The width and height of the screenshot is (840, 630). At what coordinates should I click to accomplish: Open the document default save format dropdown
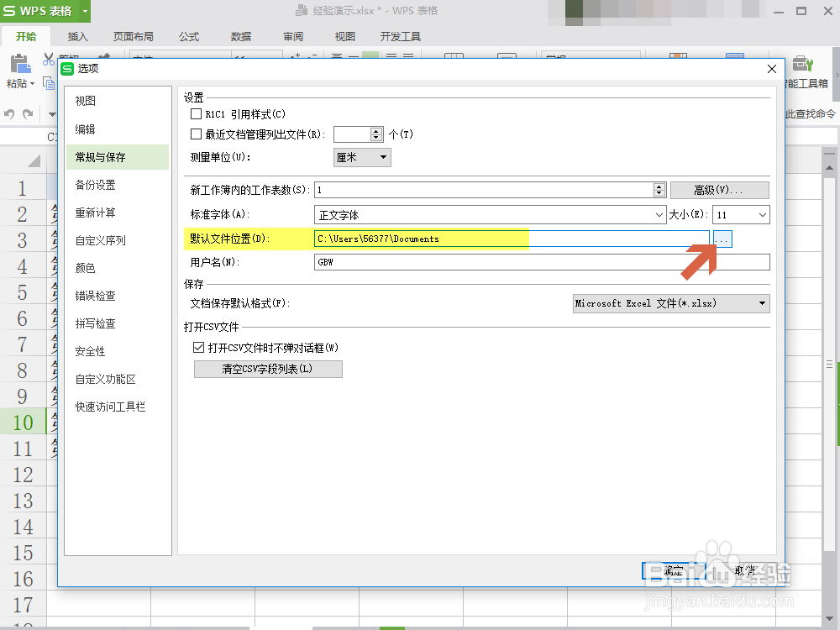(760, 303)
